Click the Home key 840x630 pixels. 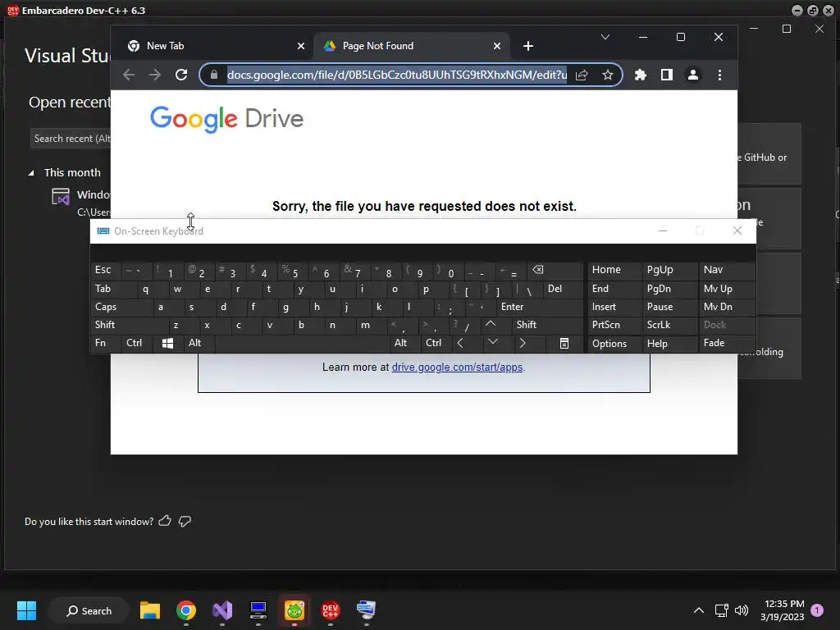click(614, 270)
